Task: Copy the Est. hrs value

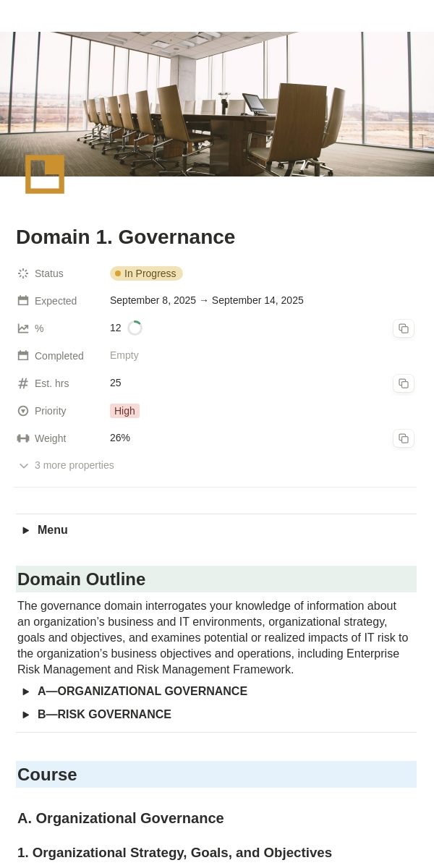Action: [x=404, y=383]
